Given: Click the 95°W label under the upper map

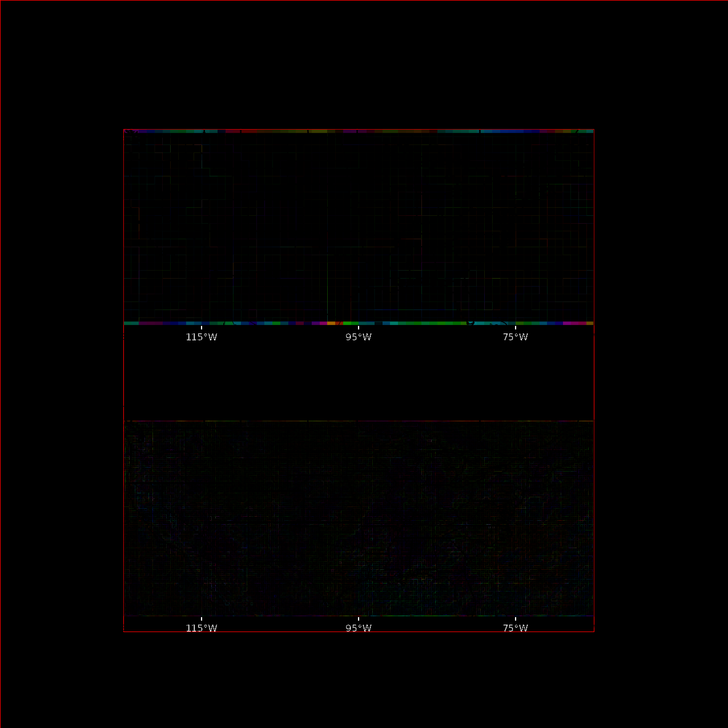Looking at the screenshot, I should (358, 337).
